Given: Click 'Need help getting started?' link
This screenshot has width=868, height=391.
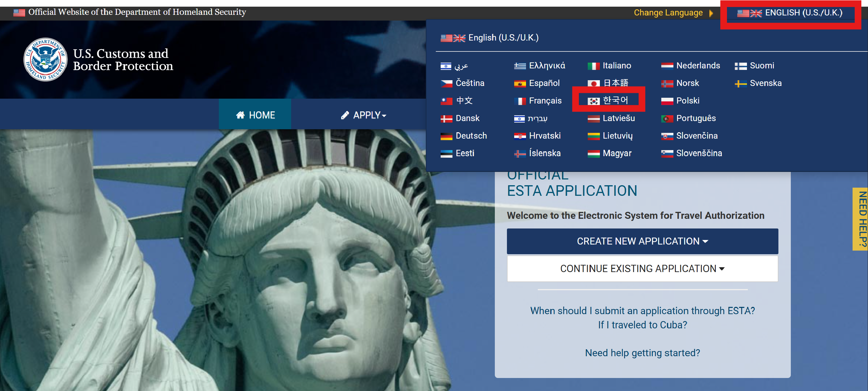Looking at the screenshot, I should 642,353.
